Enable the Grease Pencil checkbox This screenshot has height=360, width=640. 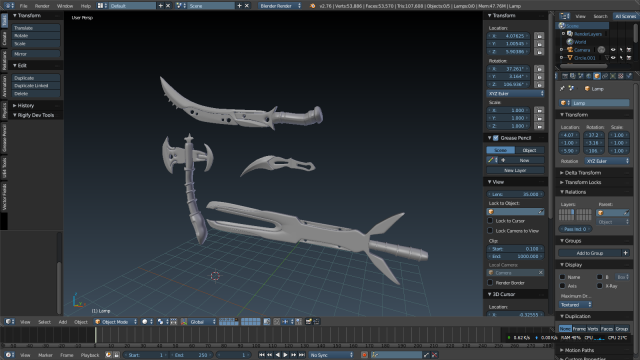coord(496,138)
